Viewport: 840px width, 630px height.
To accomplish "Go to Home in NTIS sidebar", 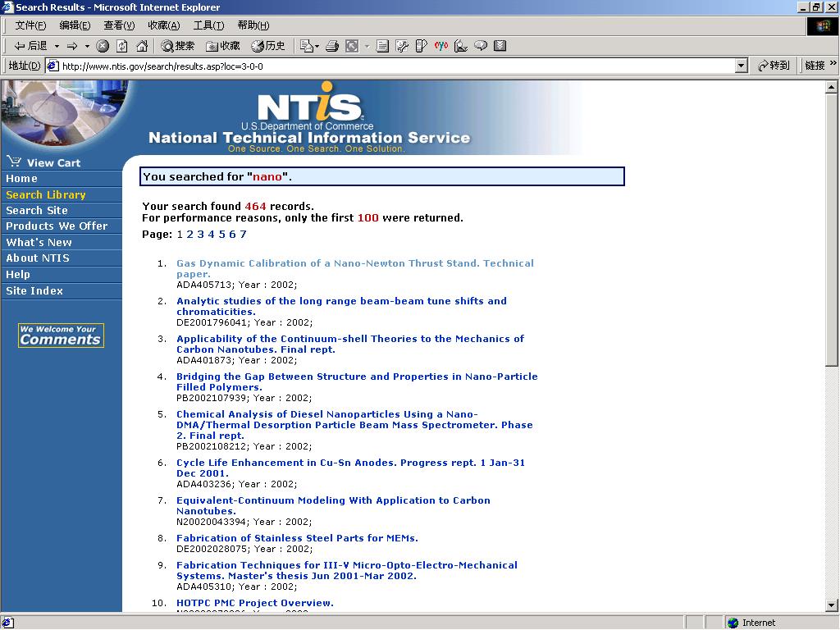I will (21, 179).
